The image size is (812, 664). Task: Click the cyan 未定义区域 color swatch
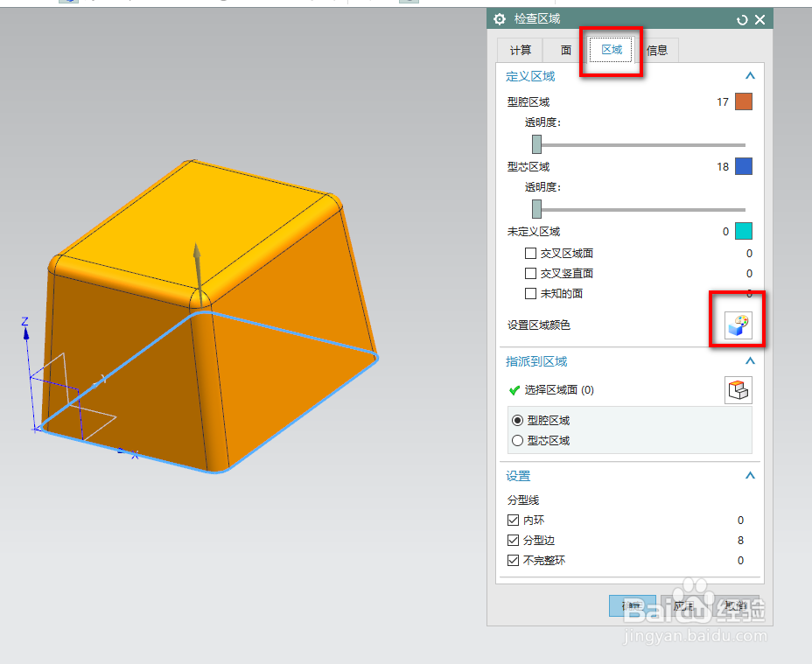coord(744,231)
